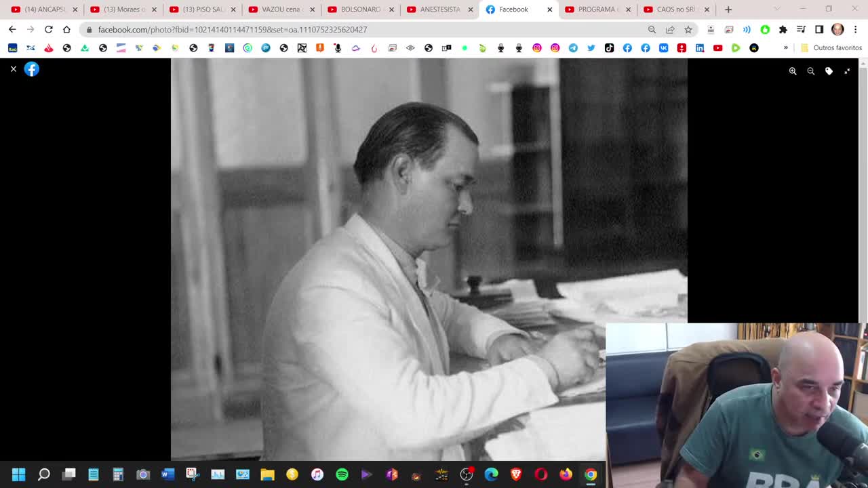Bookmark this page with star
The image size is (868, 488).
(688, 30)
